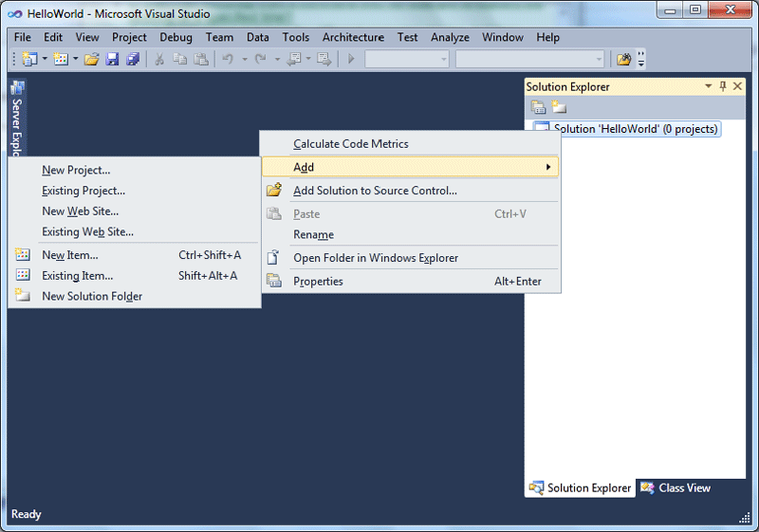Open the Project menu
The image size is (759, 532).
coord(129,37)
